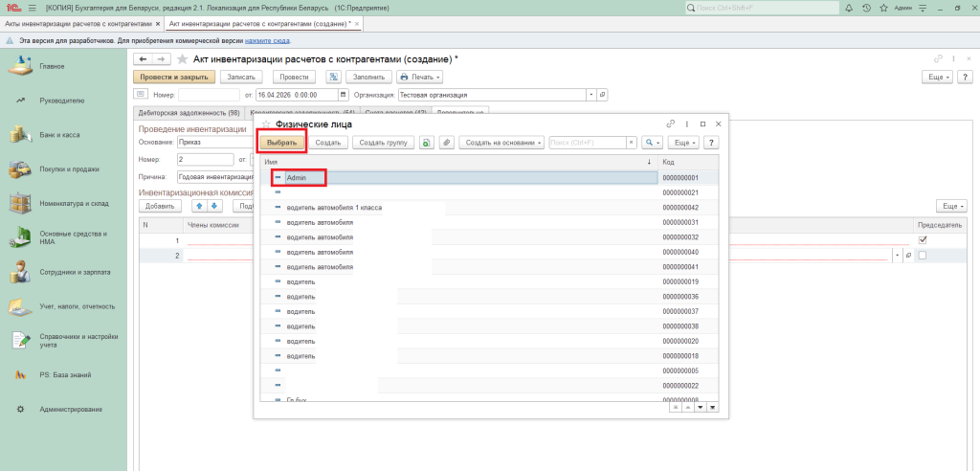Screen dimensions: 980x471
Task: Open the calendar picker next to date
Action: pyautogui.click(x=344, y=95)
